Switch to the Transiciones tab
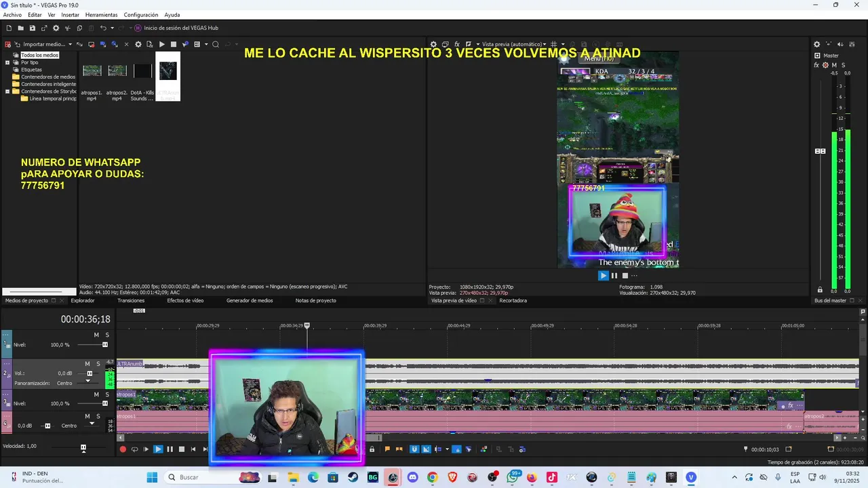868x488 pixels. point(131,300)
